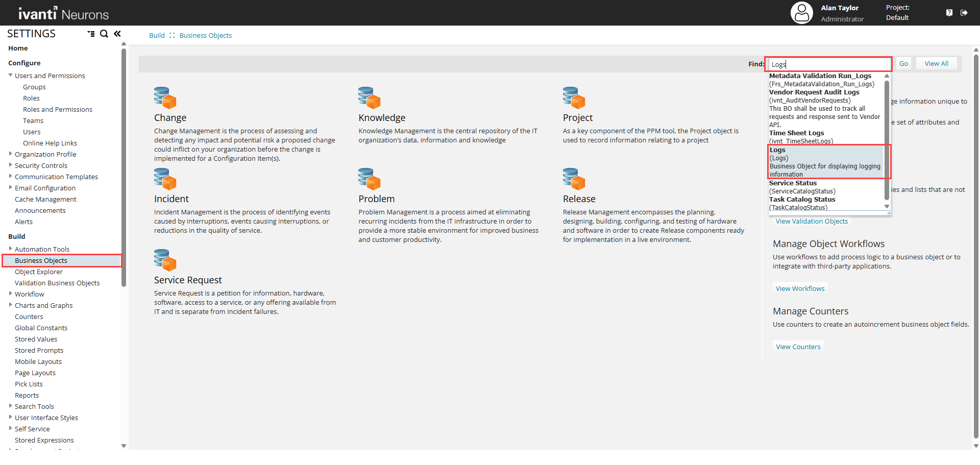Open the Problem business object
Viewport: 980px width, 465px height.
(376, 199)
